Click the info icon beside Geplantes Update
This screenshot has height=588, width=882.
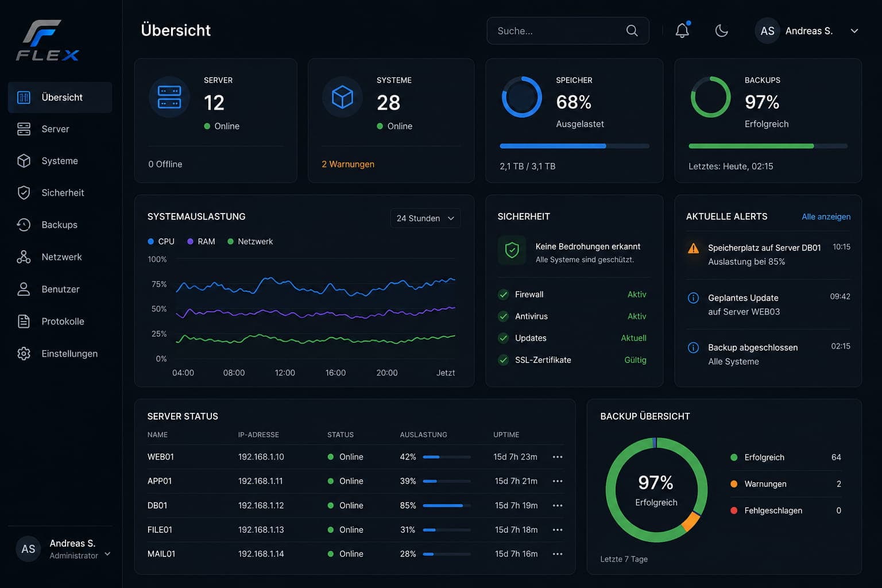pos(693,297)
